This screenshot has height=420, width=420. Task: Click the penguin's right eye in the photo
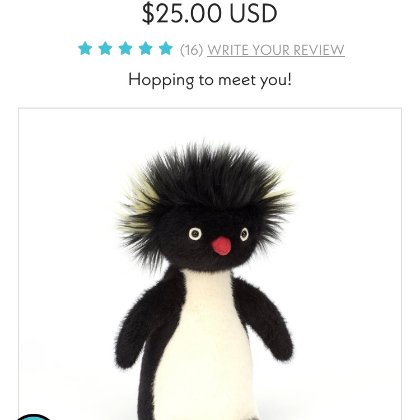pyautogui.click(x=244, y=234)
